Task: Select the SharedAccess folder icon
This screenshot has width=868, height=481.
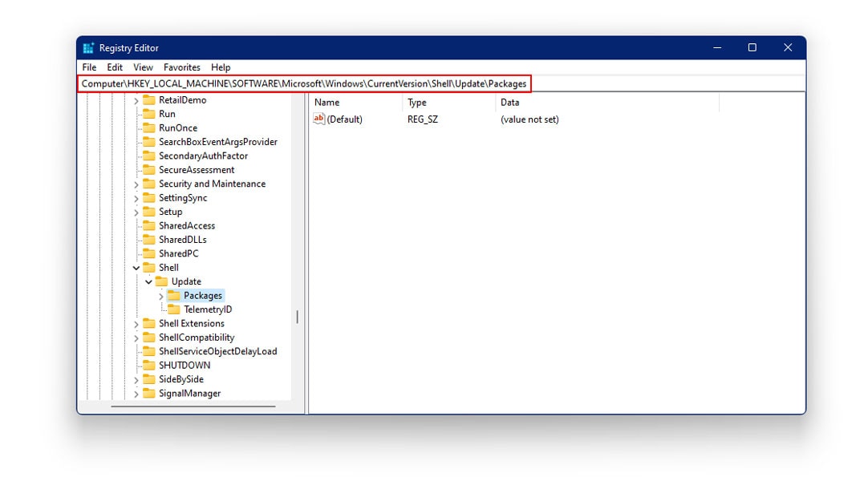Action: click(149, 225)
